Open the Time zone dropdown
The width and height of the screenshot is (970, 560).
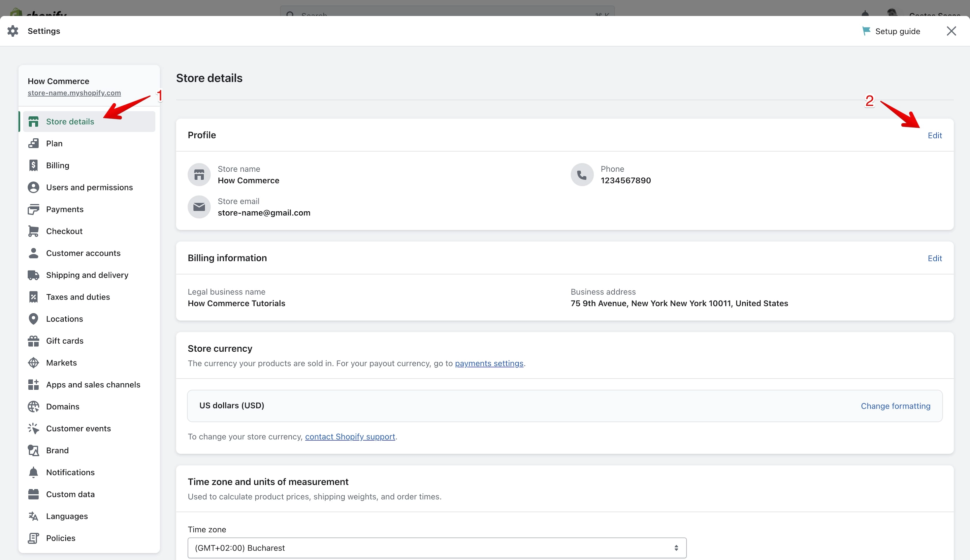437,548
